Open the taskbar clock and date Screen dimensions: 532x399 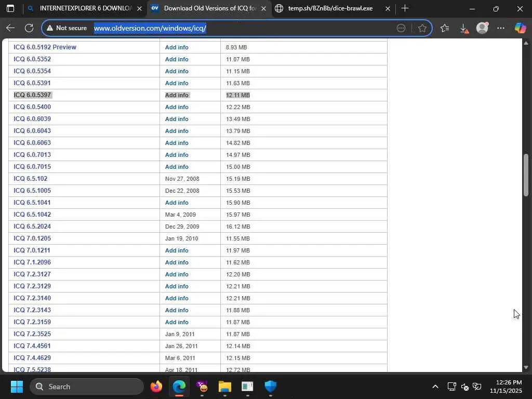pyautogui.click(x=506, y=387)
